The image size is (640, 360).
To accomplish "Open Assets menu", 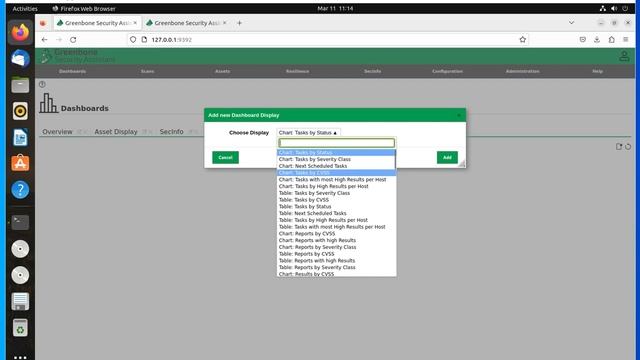I will [x=222, y=71].
